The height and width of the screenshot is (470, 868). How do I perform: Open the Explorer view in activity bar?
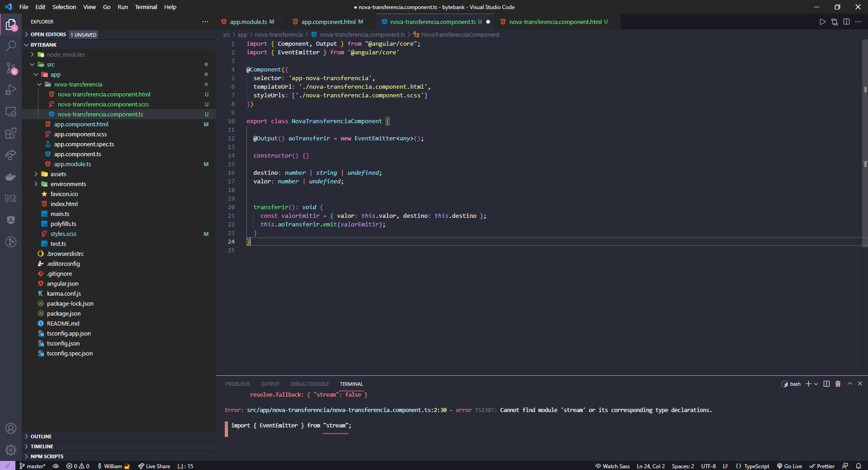11,24
